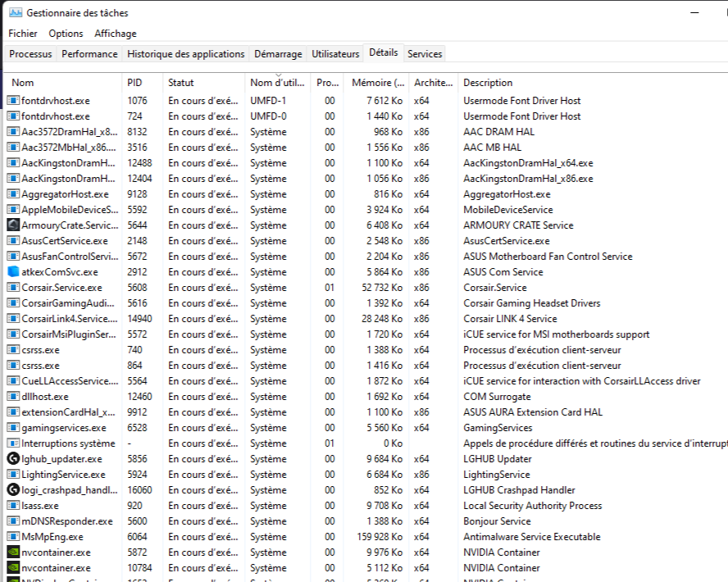Click the ArmouryCrate.Service process icon

click(x=13, y=225)
